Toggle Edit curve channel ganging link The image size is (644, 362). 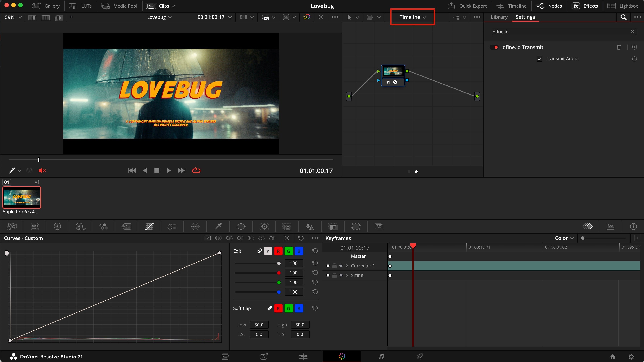(259, 251)
